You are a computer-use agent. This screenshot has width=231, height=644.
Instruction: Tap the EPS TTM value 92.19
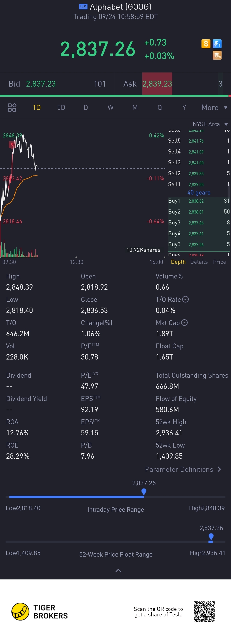click(90, 410)
